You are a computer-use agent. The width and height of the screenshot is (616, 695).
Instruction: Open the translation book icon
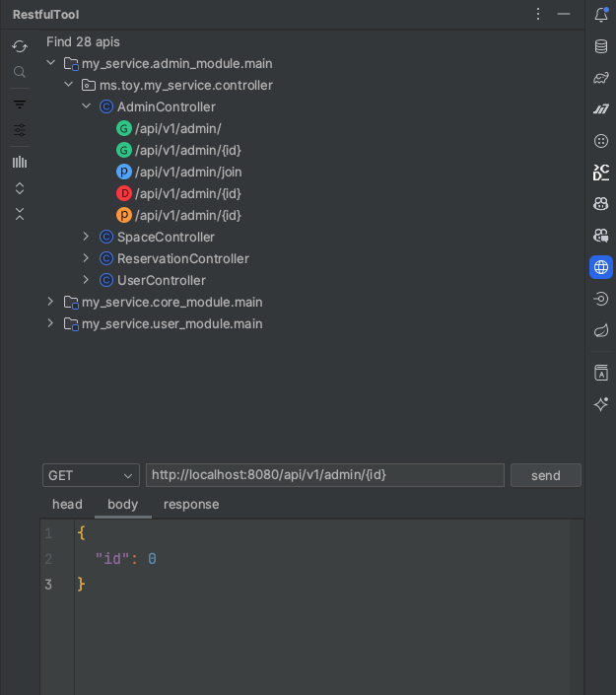point(601,373)
